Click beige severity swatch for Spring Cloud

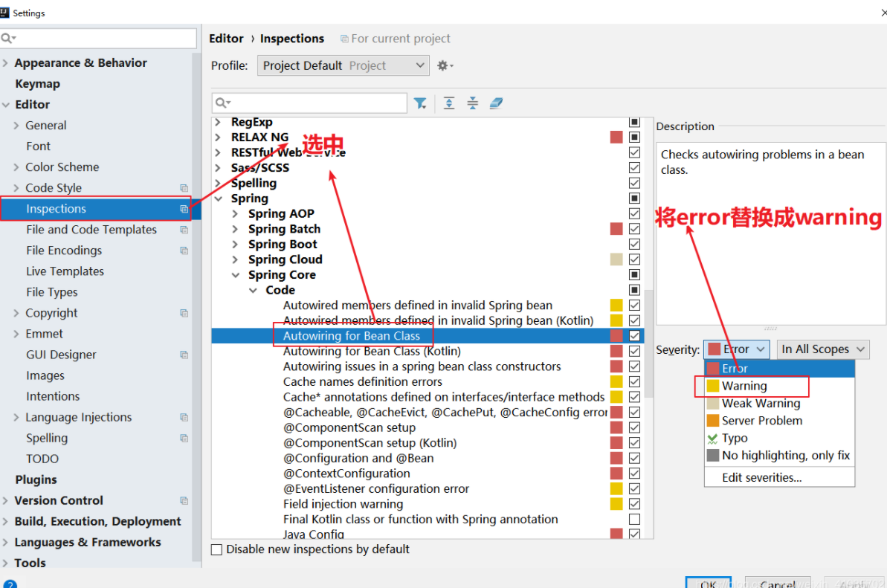click(616, 259)
